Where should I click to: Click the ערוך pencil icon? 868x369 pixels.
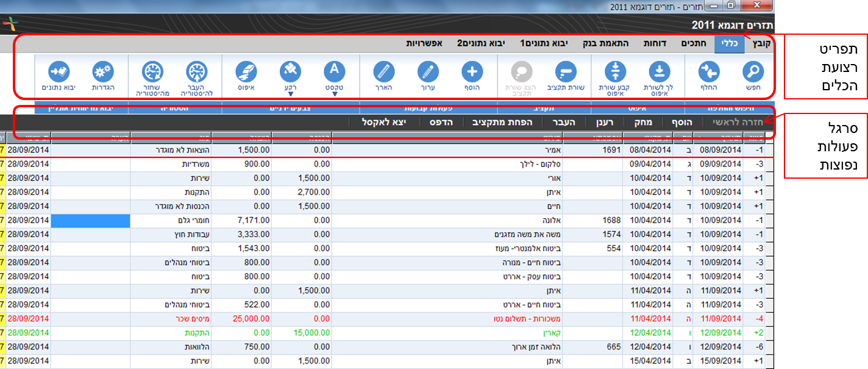pos(428,72)
